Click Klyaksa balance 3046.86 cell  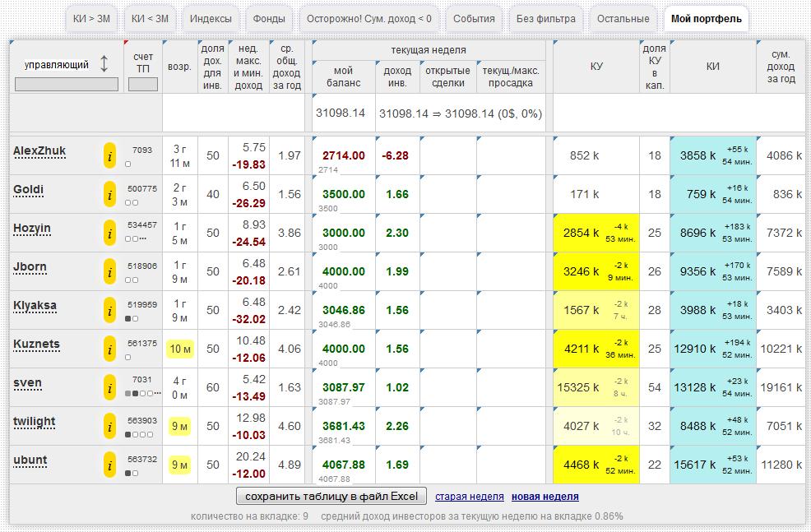coord(344,310)
